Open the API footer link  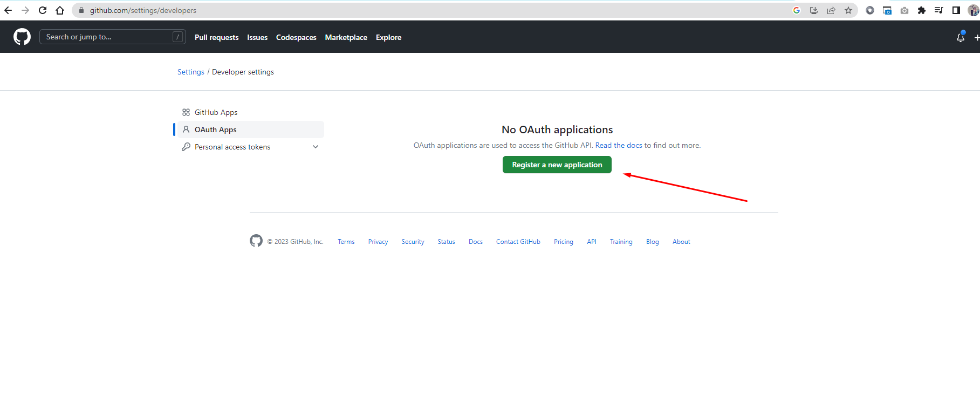pyautogui.click(x=592, y=242)
